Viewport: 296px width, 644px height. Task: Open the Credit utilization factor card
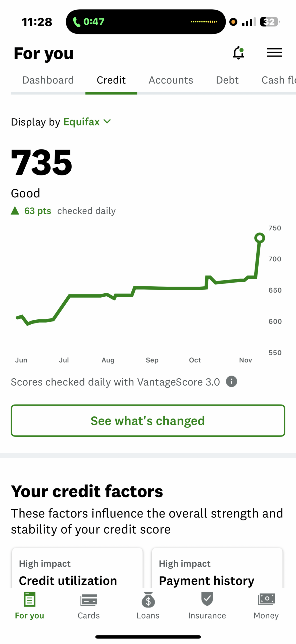77,568
